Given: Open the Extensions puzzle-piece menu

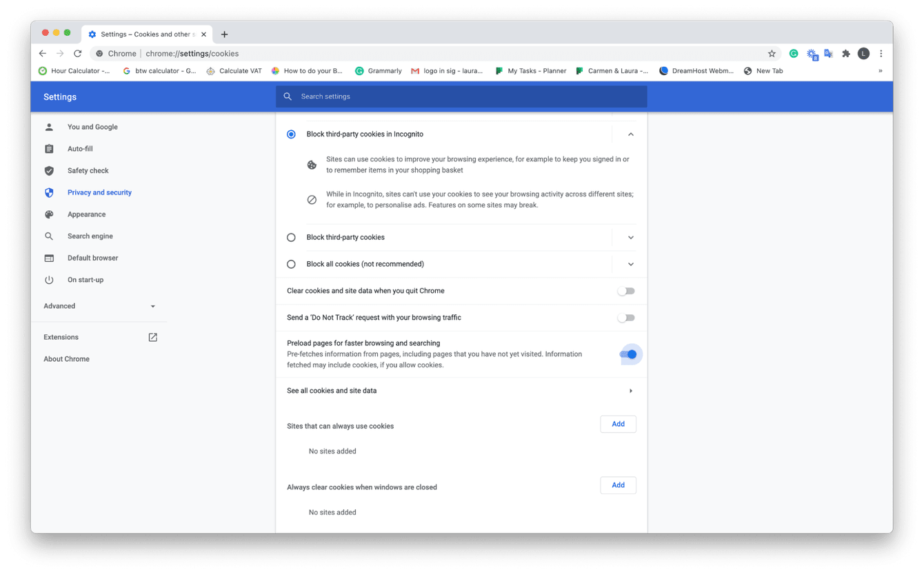Looking at the screenshot, I should point(845,53).
